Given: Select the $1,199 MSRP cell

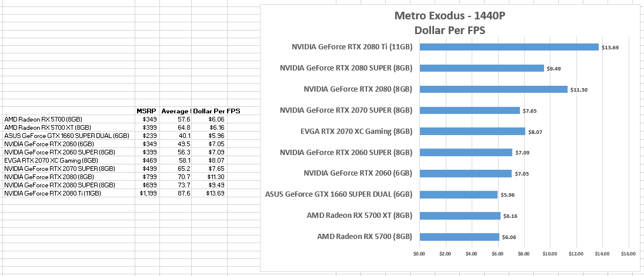Looking at the screenshot, I should click(x=148, y=193).
